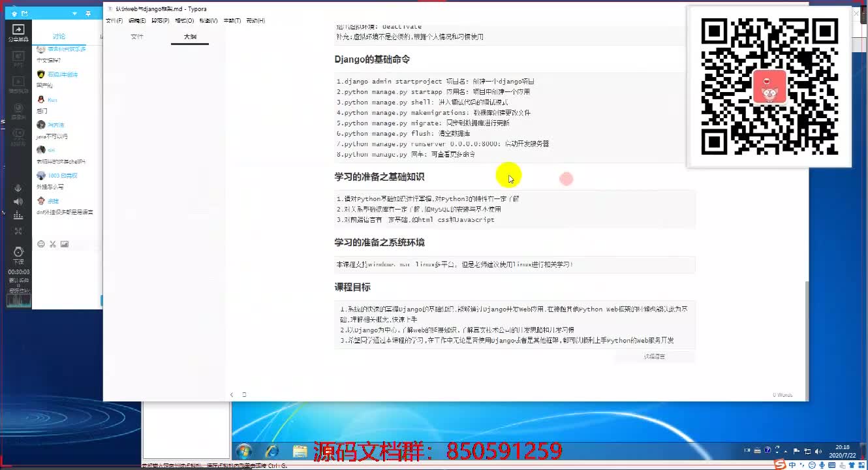Launch Internet Explorer from the taskbar
868x470 pixels.
click(272, 451)
